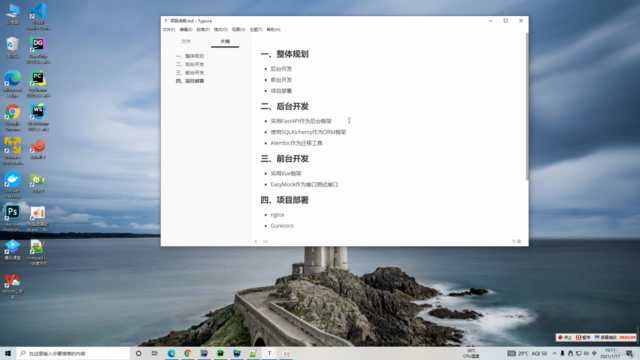This screenshot has width=640, height=360.
Task: Click the Typora vertical scrollbar
Action: 527,106
